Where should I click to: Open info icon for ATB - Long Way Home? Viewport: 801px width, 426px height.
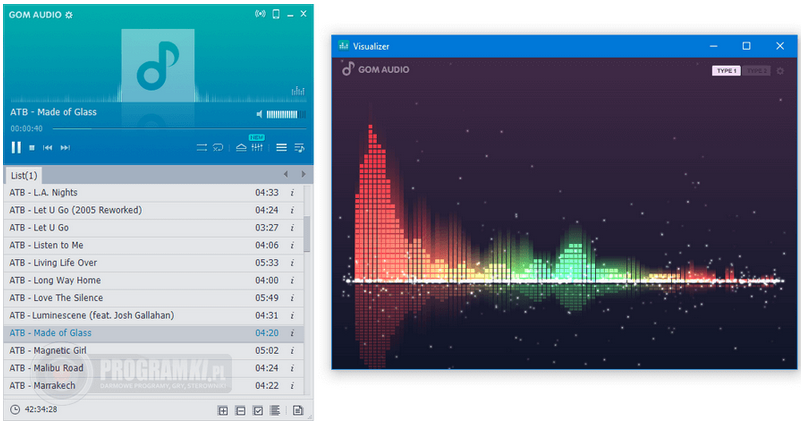point(292,280)
